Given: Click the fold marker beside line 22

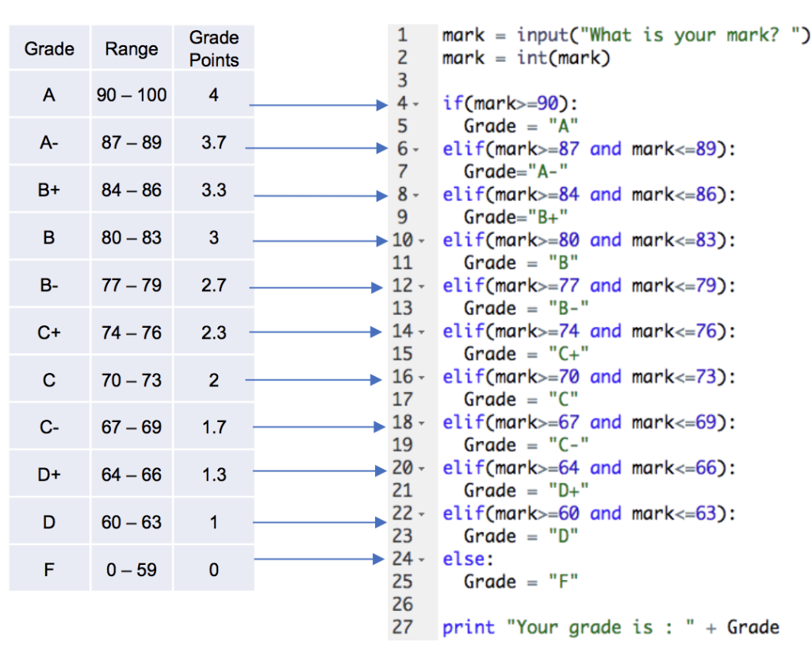Looking at the screenshot, I should point(423,513).
